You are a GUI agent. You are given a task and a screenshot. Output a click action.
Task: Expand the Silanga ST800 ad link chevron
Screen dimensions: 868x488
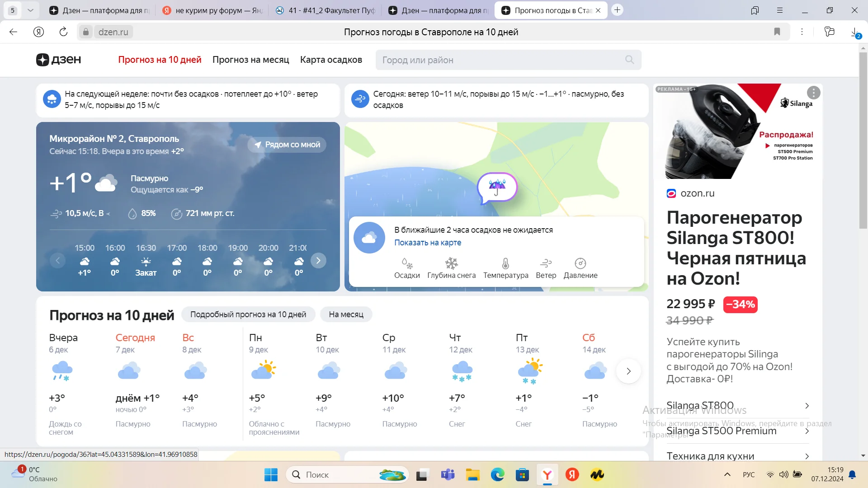pyautogui.click(x=807, y=406)
